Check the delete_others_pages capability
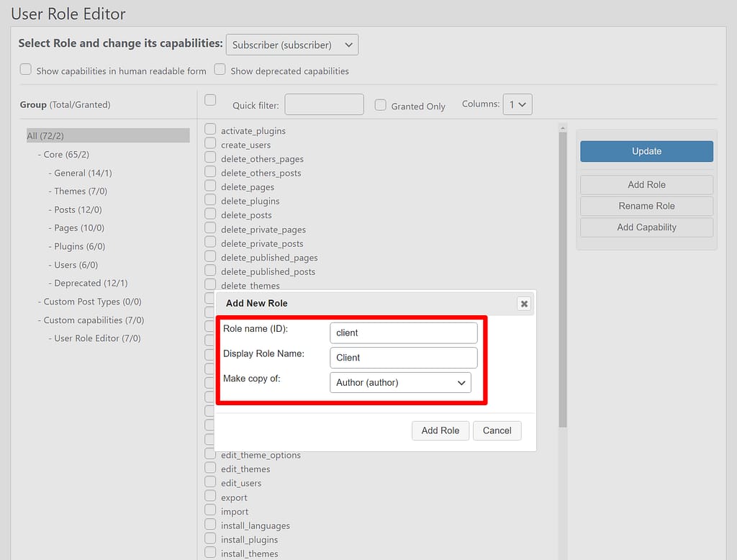 [x=210, y=158]
